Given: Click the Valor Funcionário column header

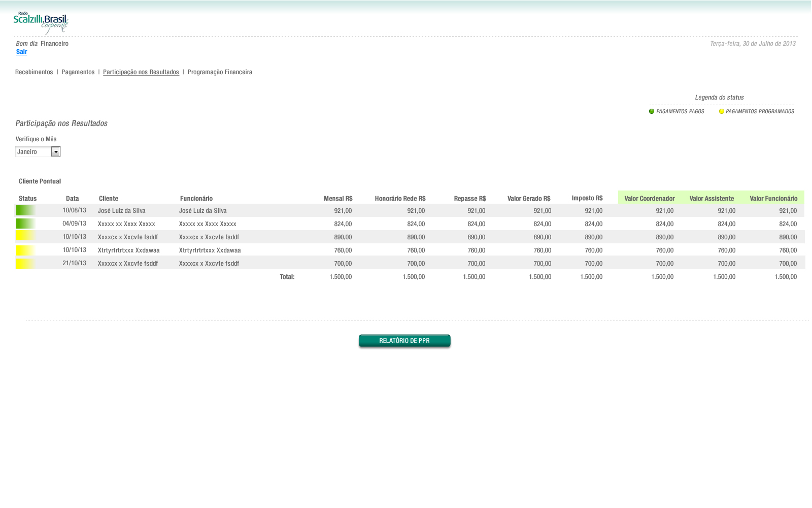Looking at the screenshot, I should [x=773, y=198].
